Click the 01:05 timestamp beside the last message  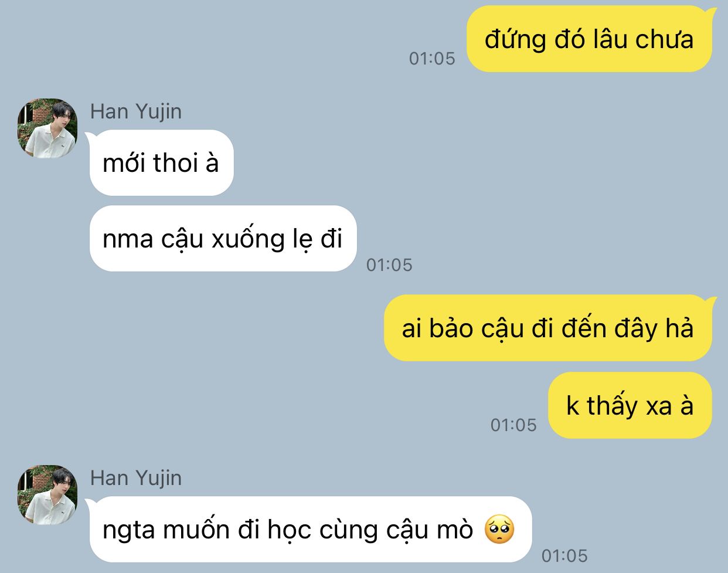coord(564,555)
